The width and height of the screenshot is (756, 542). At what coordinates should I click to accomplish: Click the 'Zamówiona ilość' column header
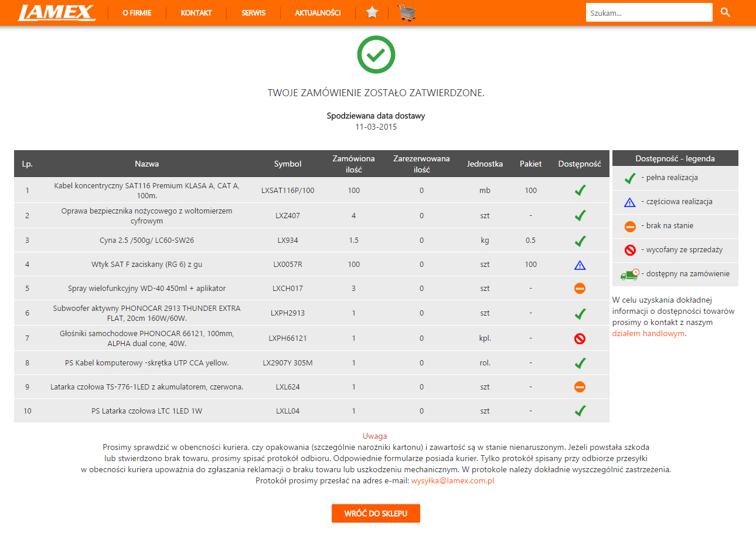(x=353, y=164)
